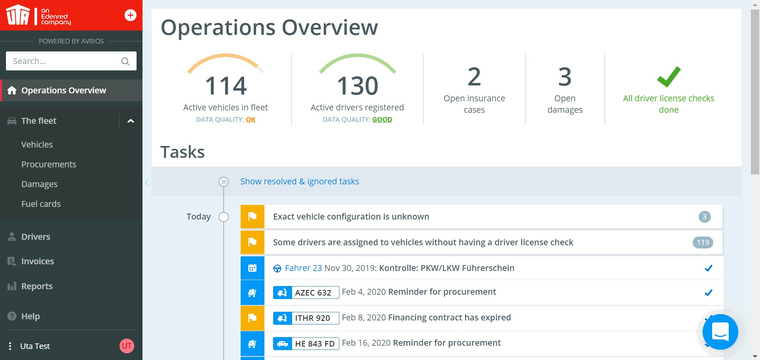The height and width of the screenshot is (360, 760).
Task: Click calendar icon on Fahrer 23 task
Action: (x=252, y=268)
